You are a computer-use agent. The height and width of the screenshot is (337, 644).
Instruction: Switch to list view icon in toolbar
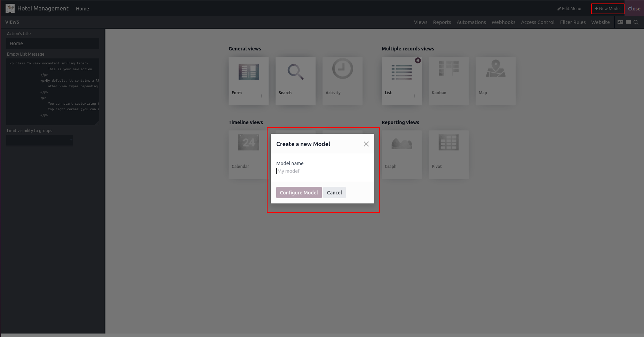click(x=628, y=22)
